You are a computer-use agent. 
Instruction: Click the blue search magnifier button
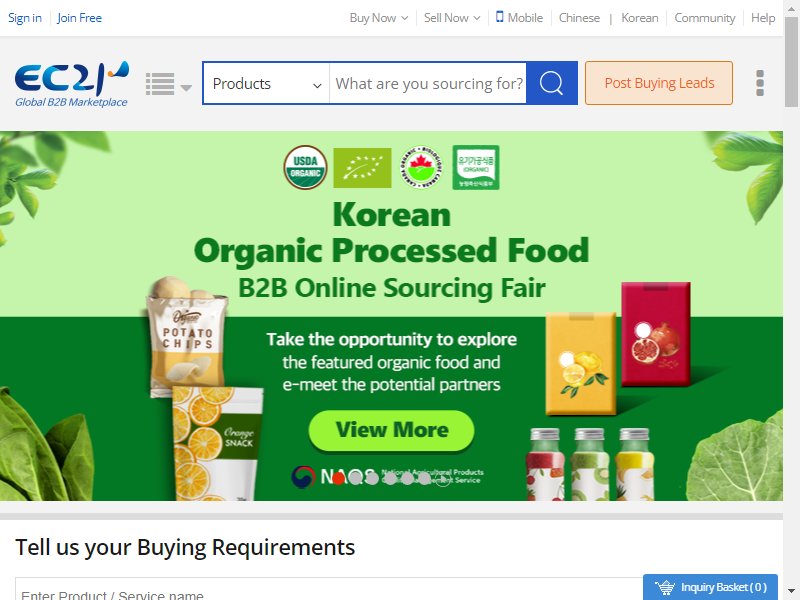[x=552, y=83]
